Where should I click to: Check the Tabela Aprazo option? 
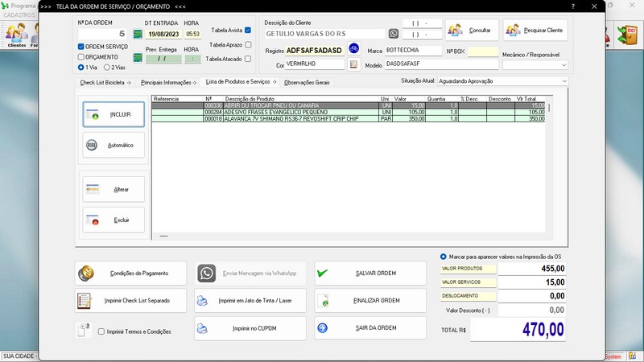coord(248,45)
